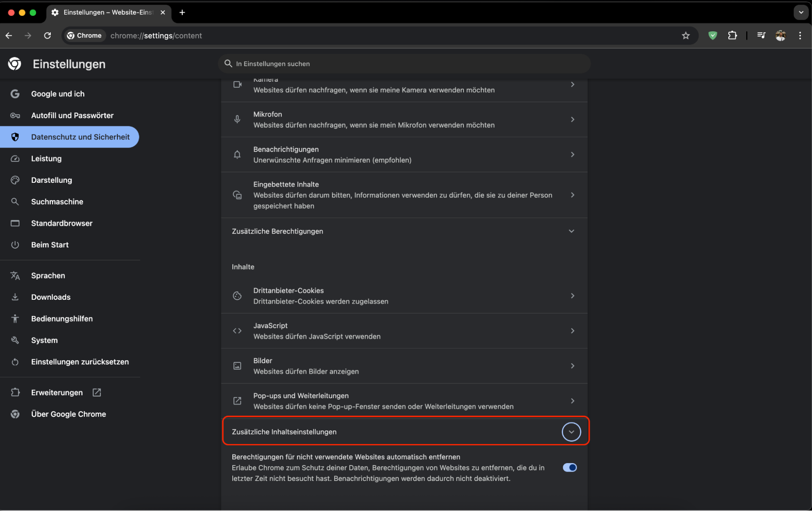Expand Zusätzliche Inhaltseinstellungen section

click(571, 432)
